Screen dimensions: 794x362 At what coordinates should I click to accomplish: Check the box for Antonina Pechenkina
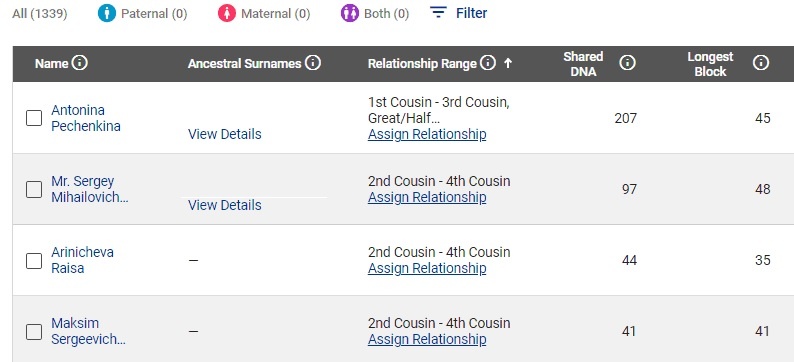(34, 118)
